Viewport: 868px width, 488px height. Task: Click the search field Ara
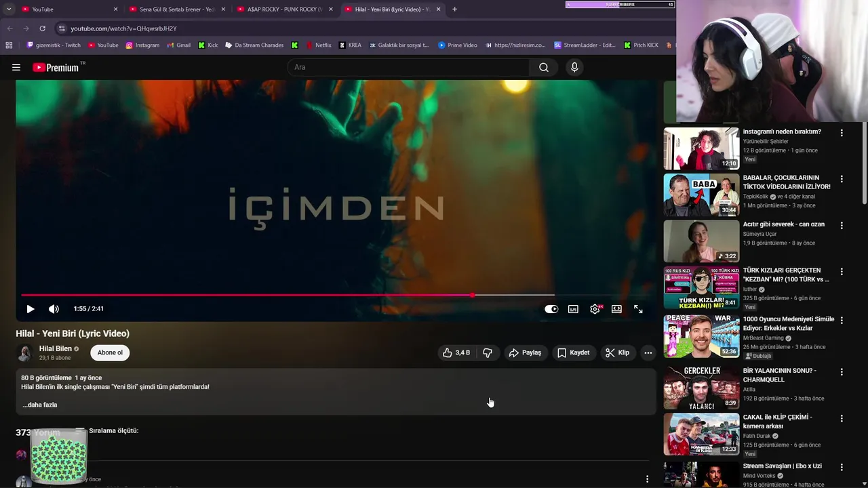[x=408, y=67]
